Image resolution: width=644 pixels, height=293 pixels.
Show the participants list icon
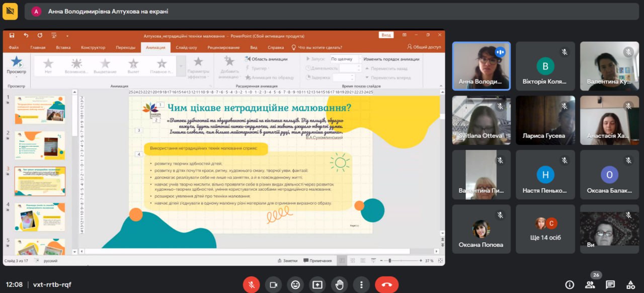click(x=590, y=285)
